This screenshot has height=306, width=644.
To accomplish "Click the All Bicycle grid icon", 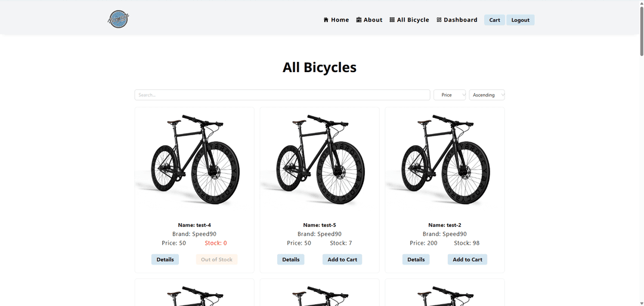I will [392, 20].
